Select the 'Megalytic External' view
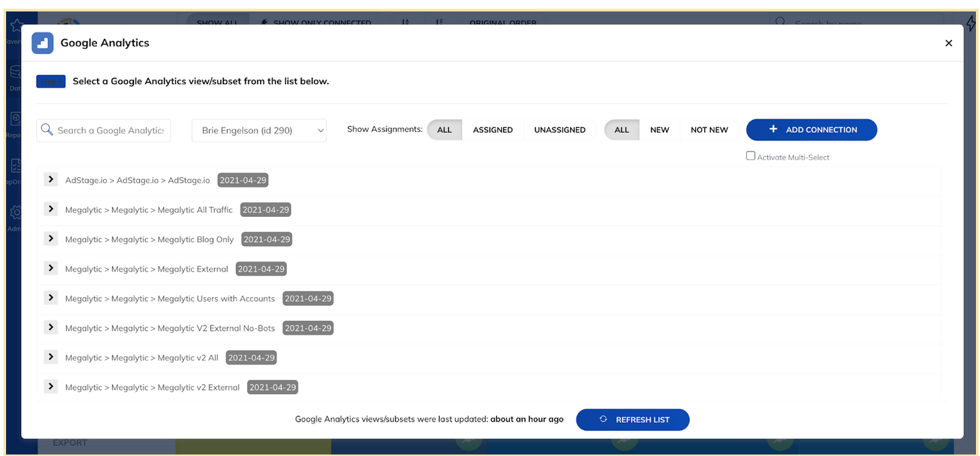This screenshot has height=456, width=980. click(x=147, y=269)
